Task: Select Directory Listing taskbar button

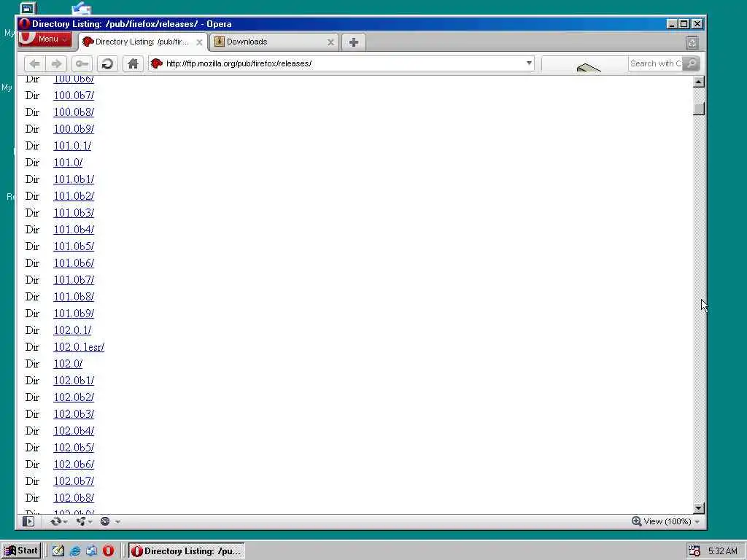Action: tap(186, 551)
